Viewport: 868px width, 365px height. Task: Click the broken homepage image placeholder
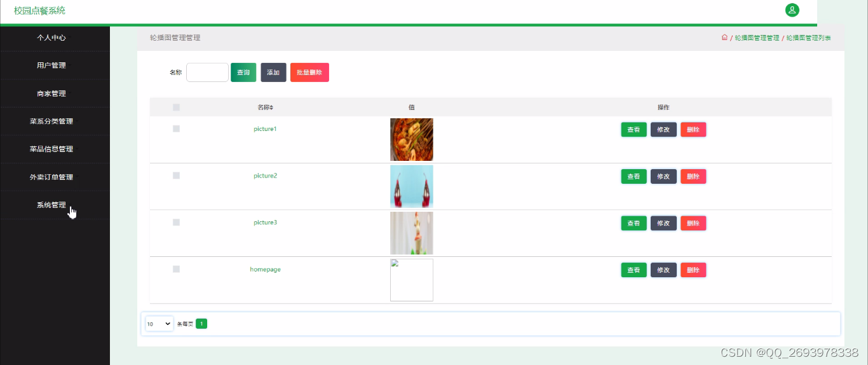412,280
